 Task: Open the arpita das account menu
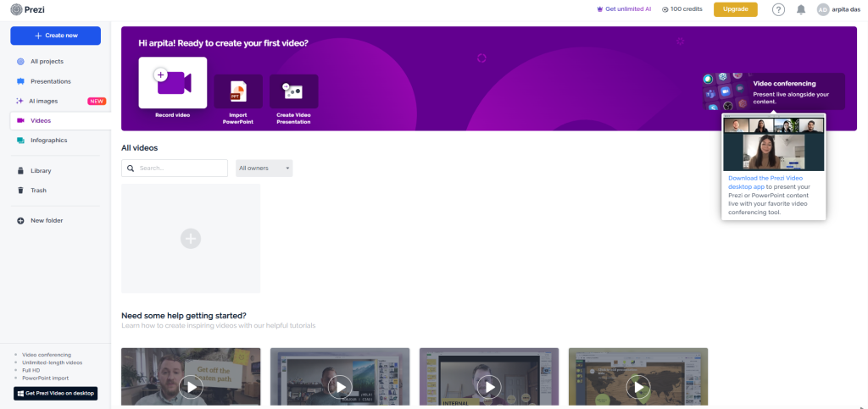click(839, 9)
